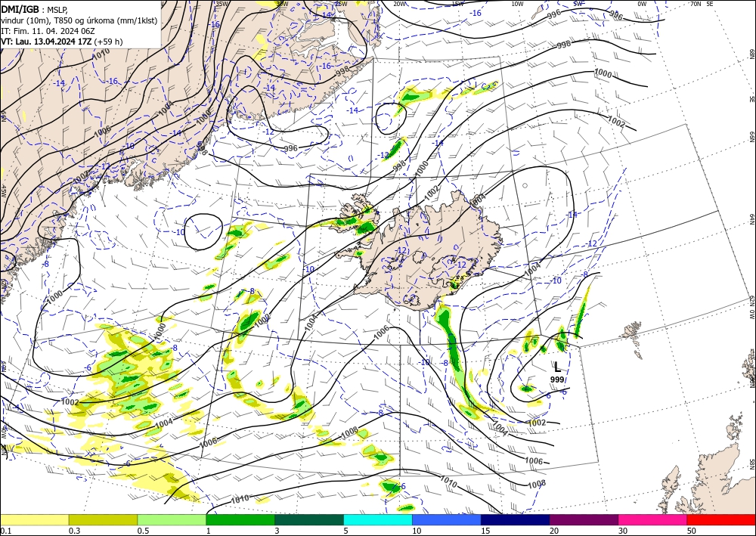
Task: Click the '15W' longitude label at top
Action: 458,4
